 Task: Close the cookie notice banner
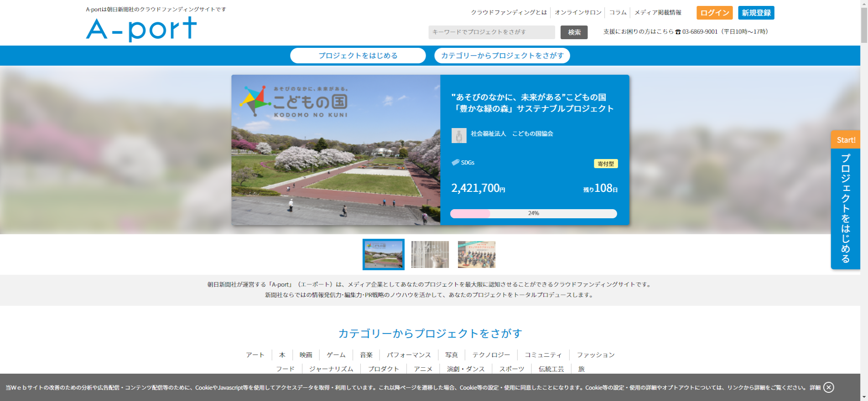(829, 387)
